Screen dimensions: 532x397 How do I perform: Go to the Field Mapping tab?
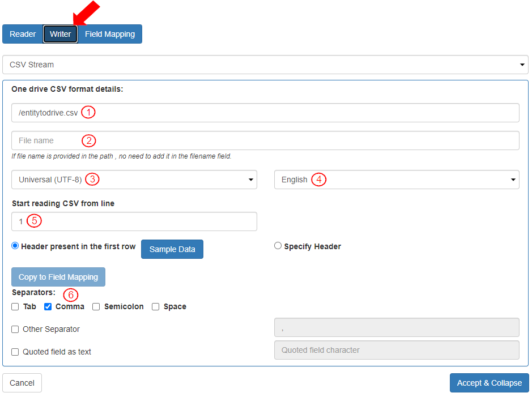click(x=110, y=34)
